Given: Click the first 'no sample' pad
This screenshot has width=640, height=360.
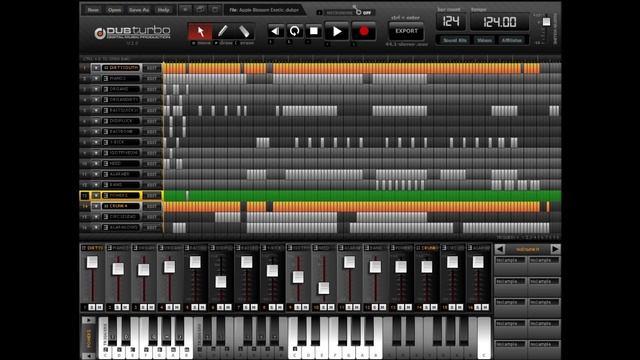Looking at the screenshot, I should 510,265.
